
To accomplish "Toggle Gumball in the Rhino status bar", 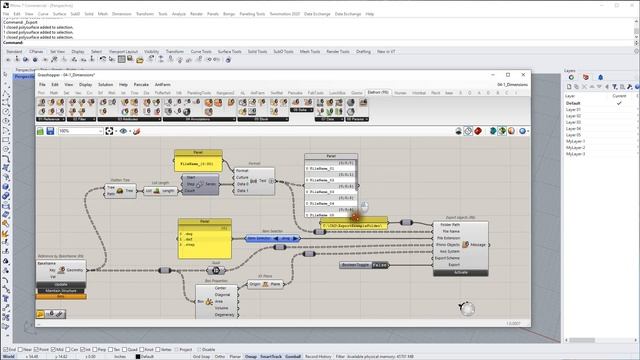I will (293, 356).
